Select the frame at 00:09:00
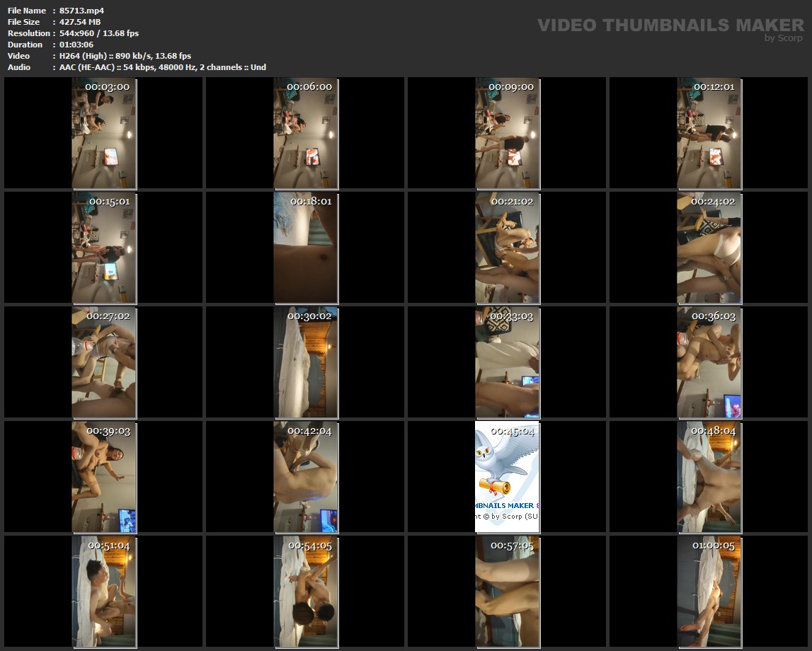Image resolution: width=812 pixels, height=651 pixels. tap(507, 133)
